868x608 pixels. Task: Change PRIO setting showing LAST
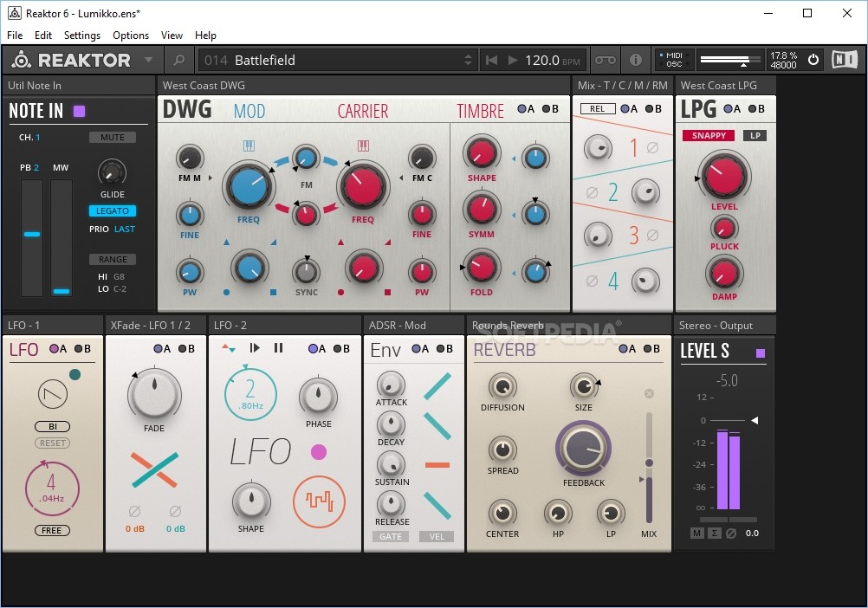click(x=125, y=229)
